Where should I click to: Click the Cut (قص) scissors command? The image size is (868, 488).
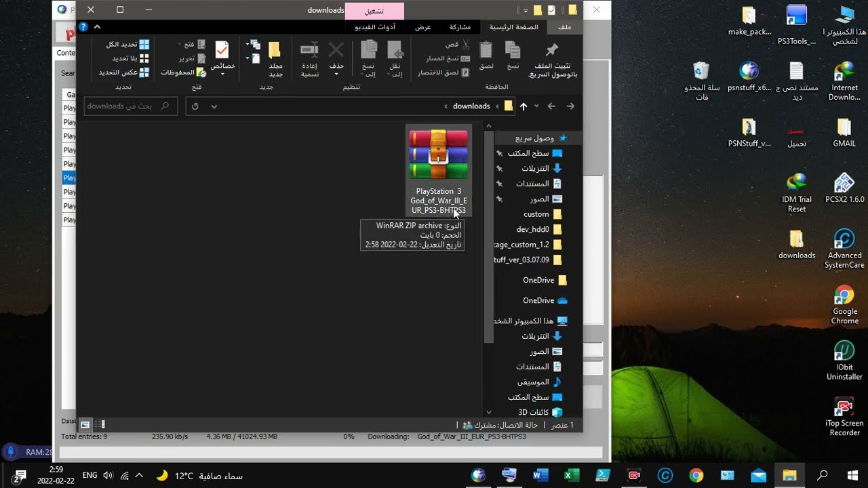[458, 44]
